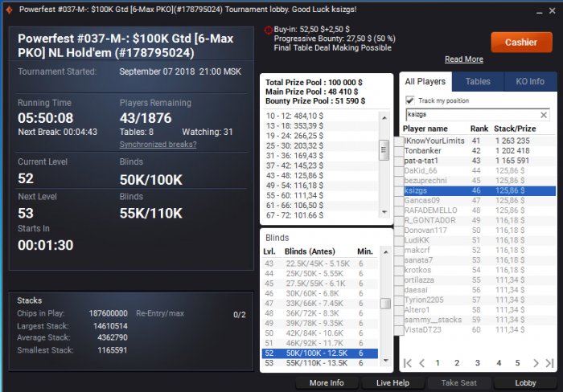The width and height of the screenshot is (563, 392).
Task: Sort by Player name column header
Action: (425, 129)
